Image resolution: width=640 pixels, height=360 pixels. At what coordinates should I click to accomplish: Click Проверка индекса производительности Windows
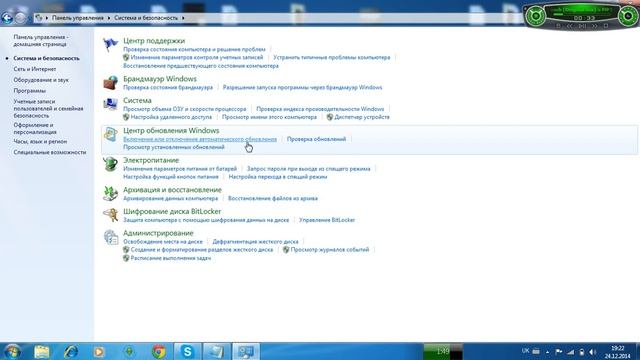click(x=320, y=109)
